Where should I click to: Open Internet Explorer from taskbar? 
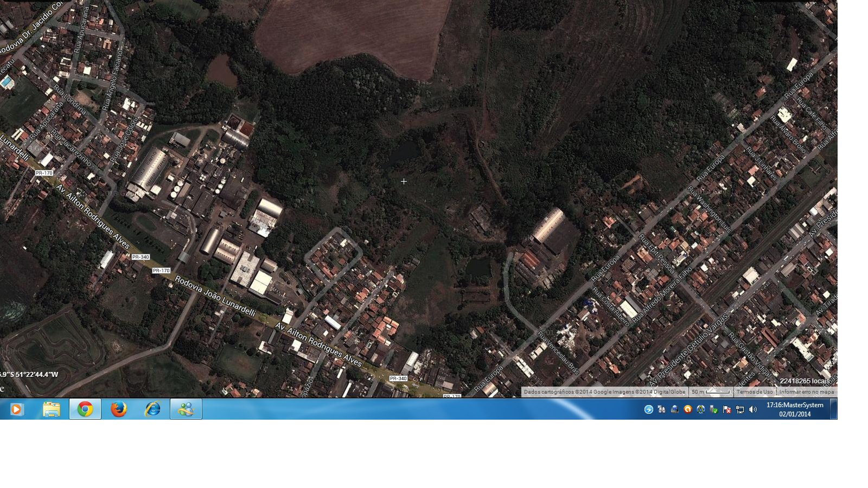(x=152, y=409)
